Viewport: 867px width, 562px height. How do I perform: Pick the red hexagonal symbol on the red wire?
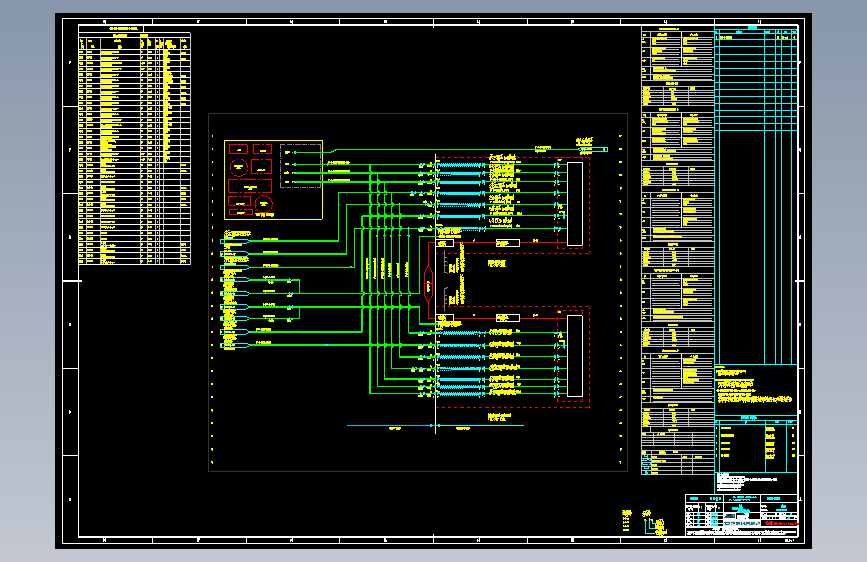[428, 284]
